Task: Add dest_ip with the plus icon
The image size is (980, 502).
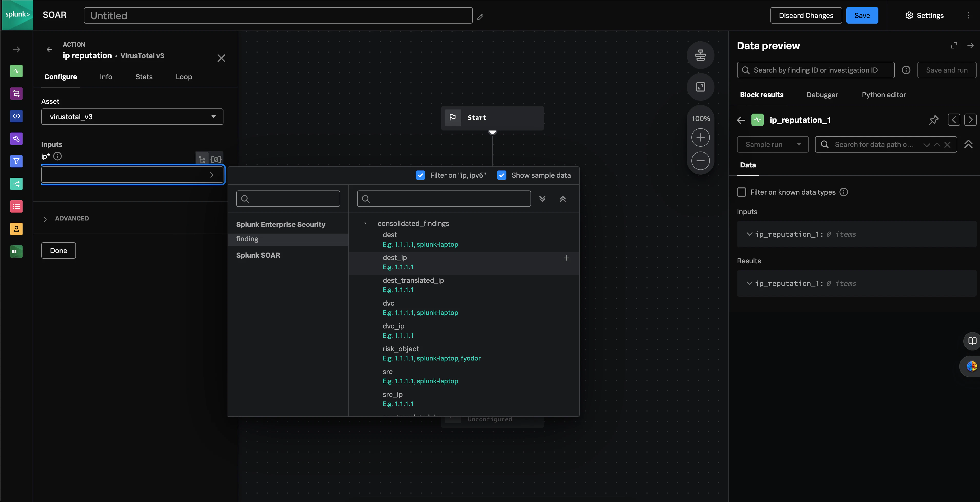Action: (566, 258)
